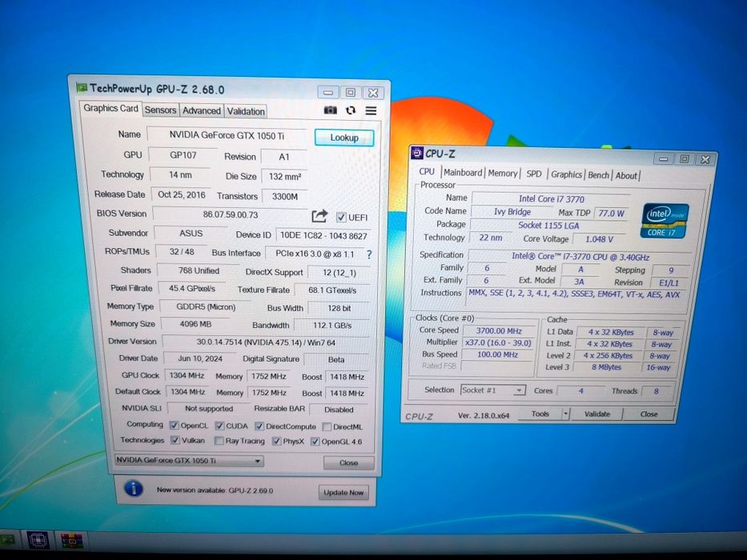Toggle the Ray Tracing checkbox
The height and width of the screenshot is (560, 747).
[219, 441]
